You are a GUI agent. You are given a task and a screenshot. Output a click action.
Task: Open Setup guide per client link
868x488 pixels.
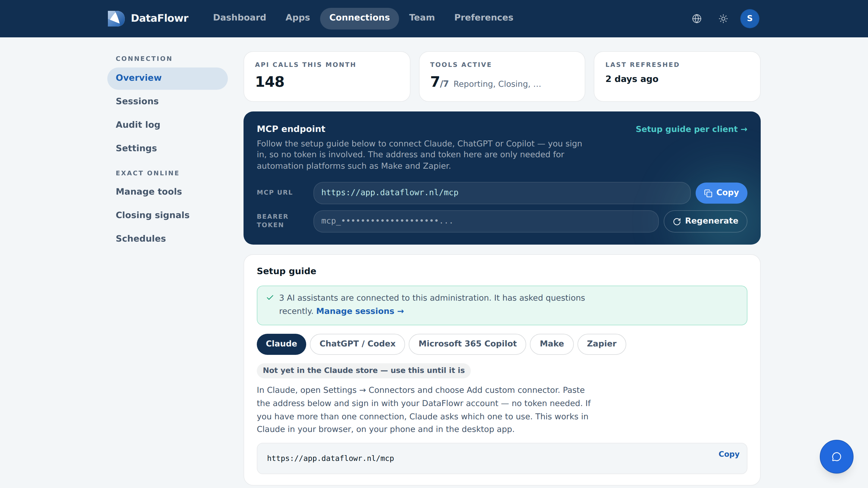(691, 129)
